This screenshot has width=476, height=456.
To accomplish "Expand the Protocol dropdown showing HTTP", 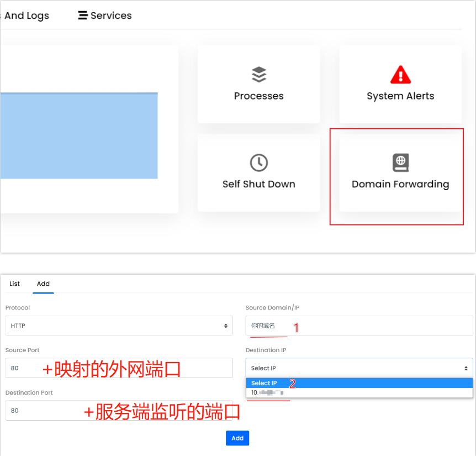I will tap(119, 326).
